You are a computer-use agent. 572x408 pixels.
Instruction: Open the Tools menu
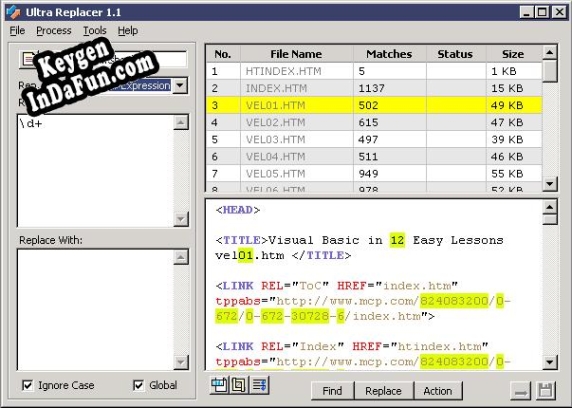[x=94, y=31]
